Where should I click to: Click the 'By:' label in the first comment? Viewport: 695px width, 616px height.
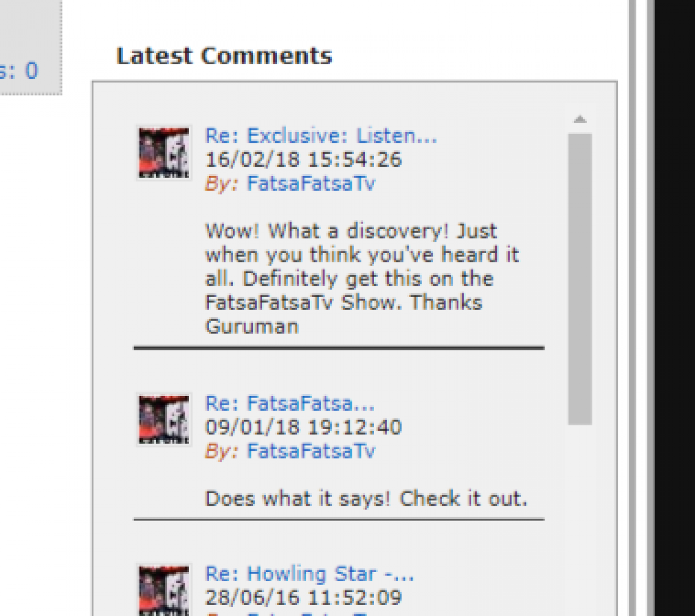tap(222, 184)
